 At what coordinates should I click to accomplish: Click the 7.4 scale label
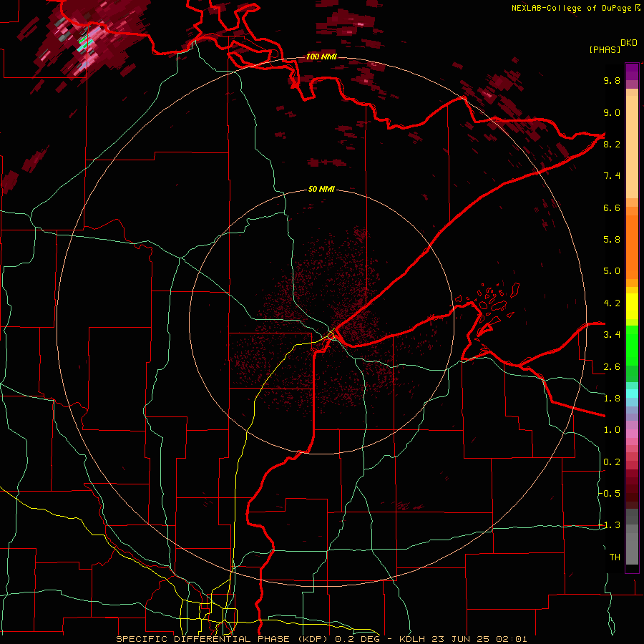pyautogui.click(x=612, y=176)
